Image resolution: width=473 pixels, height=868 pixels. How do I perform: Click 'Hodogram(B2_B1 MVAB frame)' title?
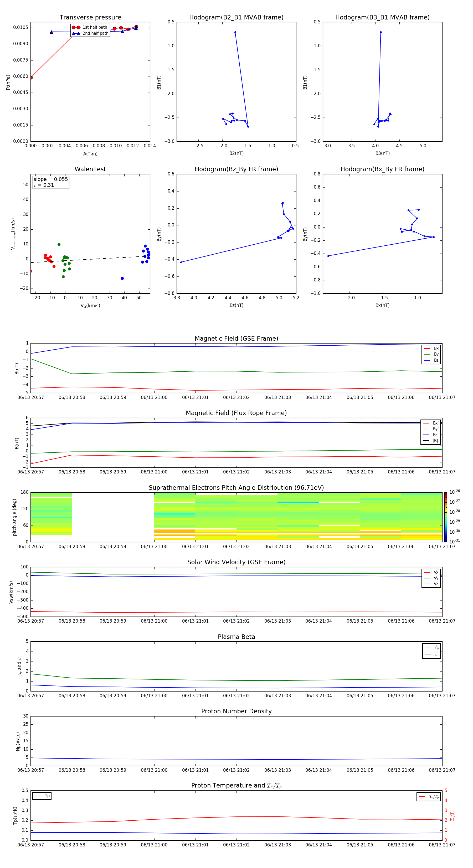[x=236, y=18]
